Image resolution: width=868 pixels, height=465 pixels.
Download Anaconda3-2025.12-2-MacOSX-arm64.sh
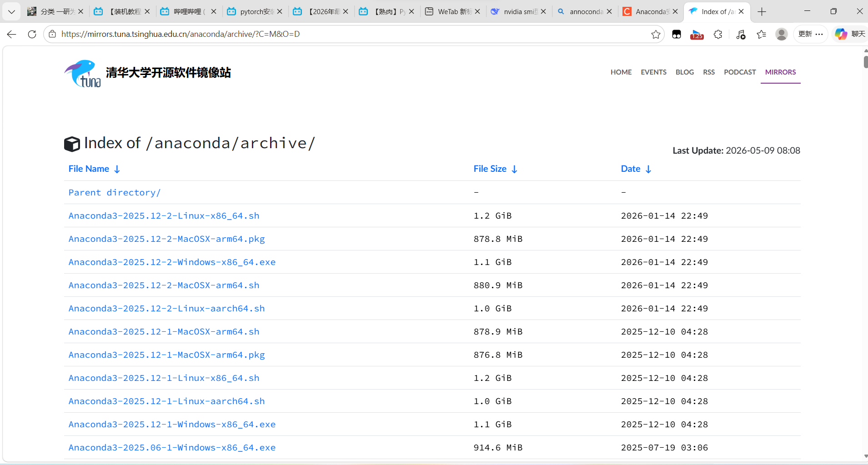[x=164, y=285]
